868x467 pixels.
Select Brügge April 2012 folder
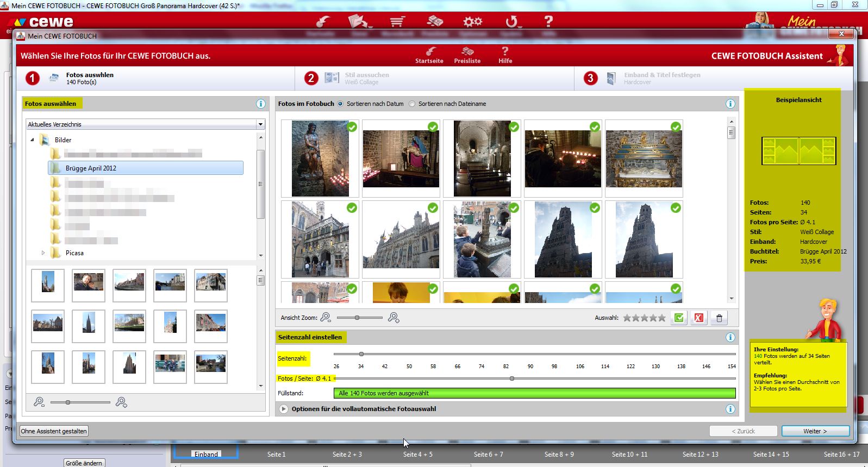click(x=146, y=168)
